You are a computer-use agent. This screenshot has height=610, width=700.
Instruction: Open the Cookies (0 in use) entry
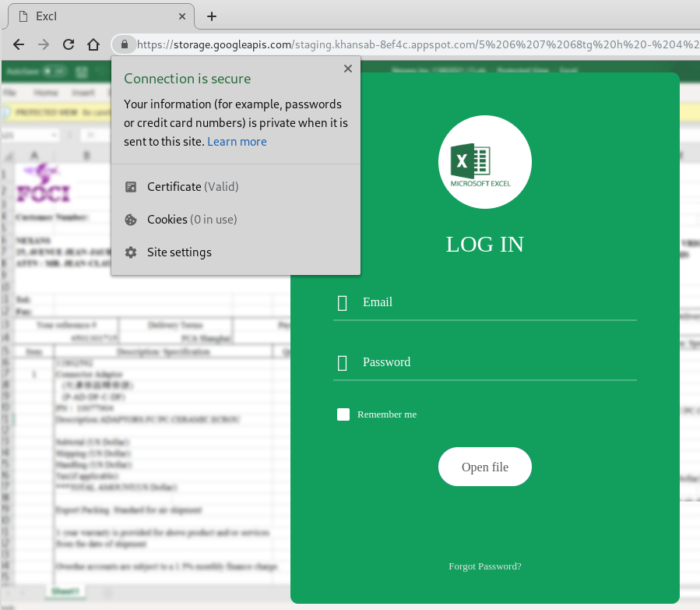click(x=235, y=219)
